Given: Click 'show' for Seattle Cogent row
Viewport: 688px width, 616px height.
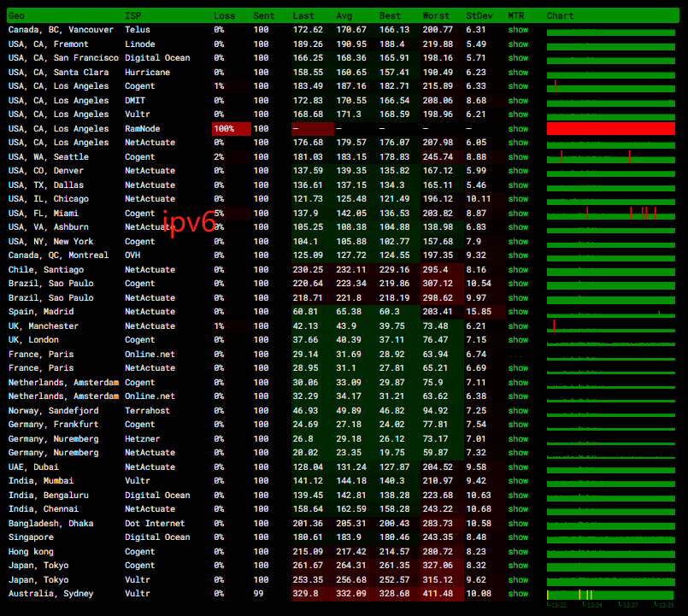Looking at the screenshot, I should tap(518, 156).
